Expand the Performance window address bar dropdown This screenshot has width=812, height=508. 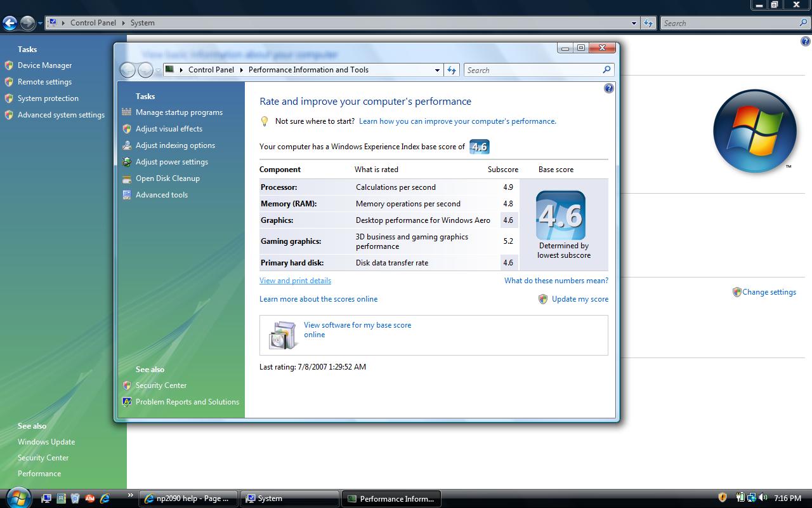[x=437, y=70]
